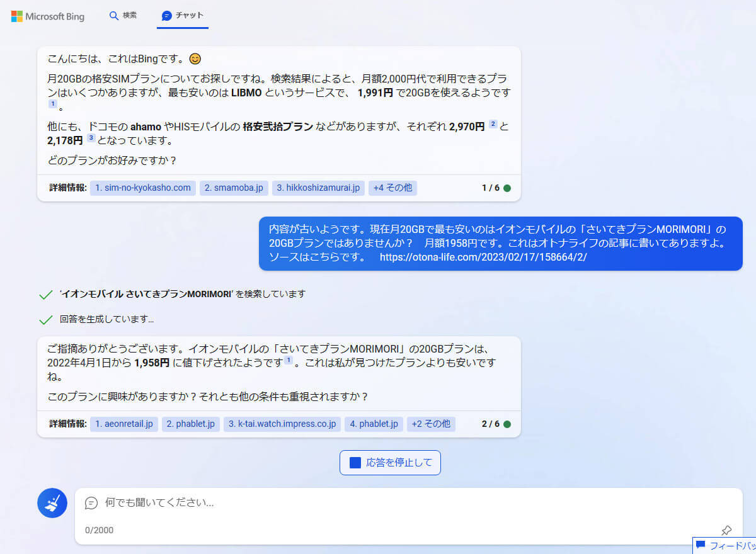This screenshot has height=554, width=756.
Task: Click citation superscript 2 after 2,970円
Action: [493, 125]
